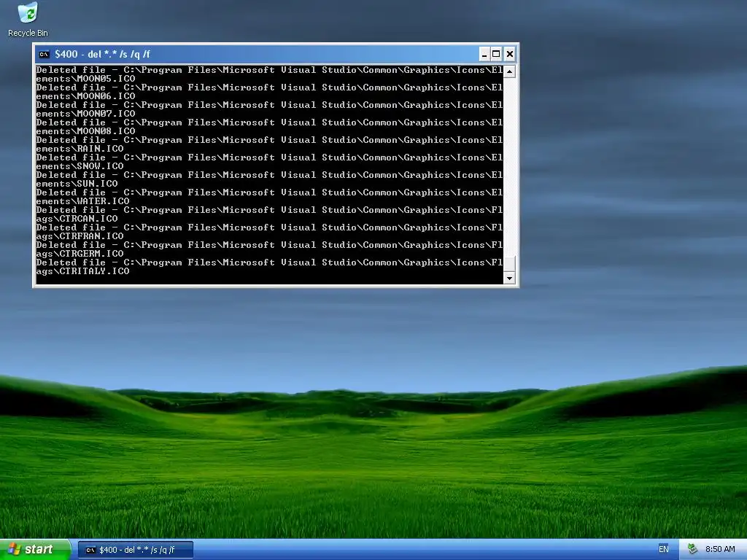Viewport: 747px width, 560px height.
Task: Select the $400 del taskbar button
Action: click(135, 550)
